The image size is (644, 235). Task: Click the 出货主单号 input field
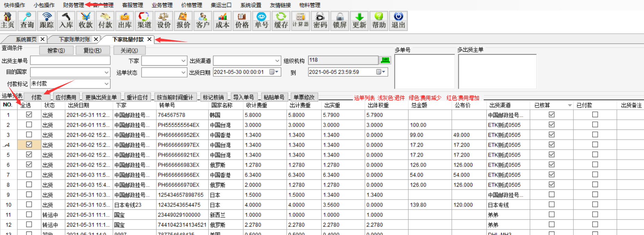pos(70,61)
